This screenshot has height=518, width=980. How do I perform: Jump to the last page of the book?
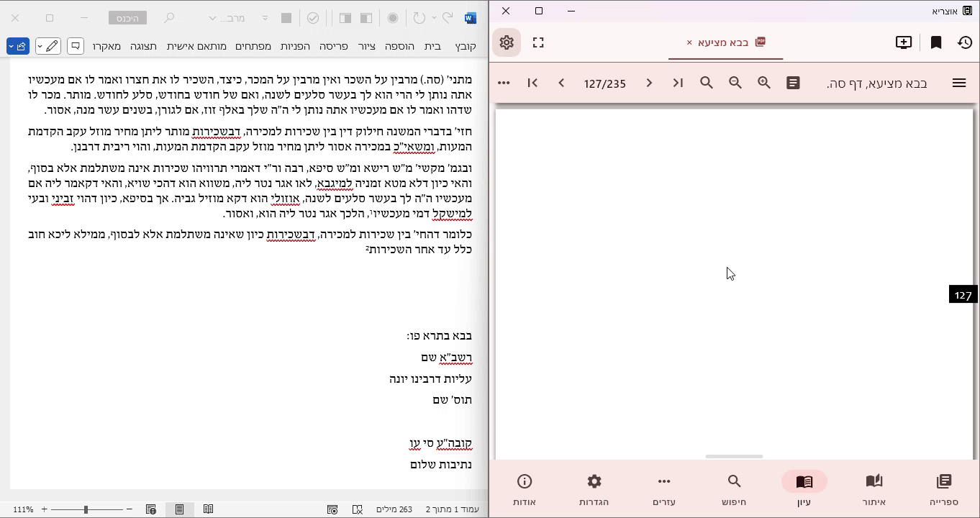pos(677,83)
